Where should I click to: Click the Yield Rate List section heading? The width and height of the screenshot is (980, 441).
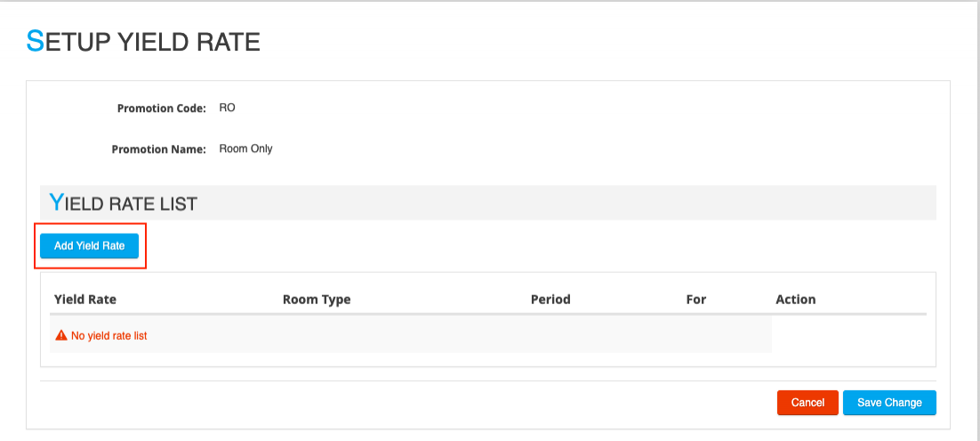point(123,204)
